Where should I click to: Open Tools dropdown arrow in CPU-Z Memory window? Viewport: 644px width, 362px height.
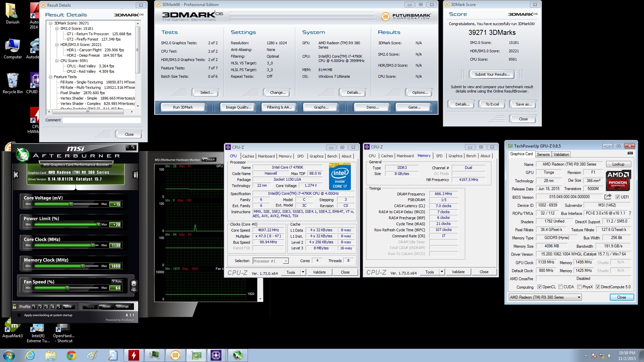[x=442, y=272]
